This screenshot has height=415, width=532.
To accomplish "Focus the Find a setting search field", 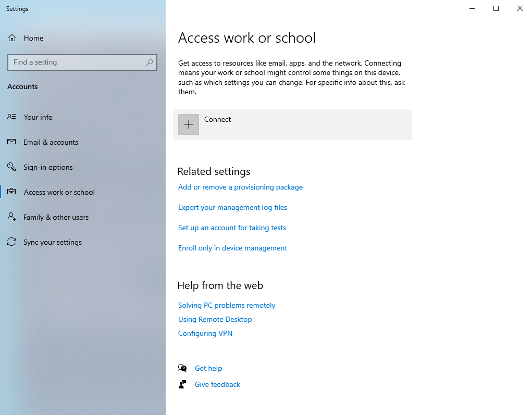I will 82,62.
